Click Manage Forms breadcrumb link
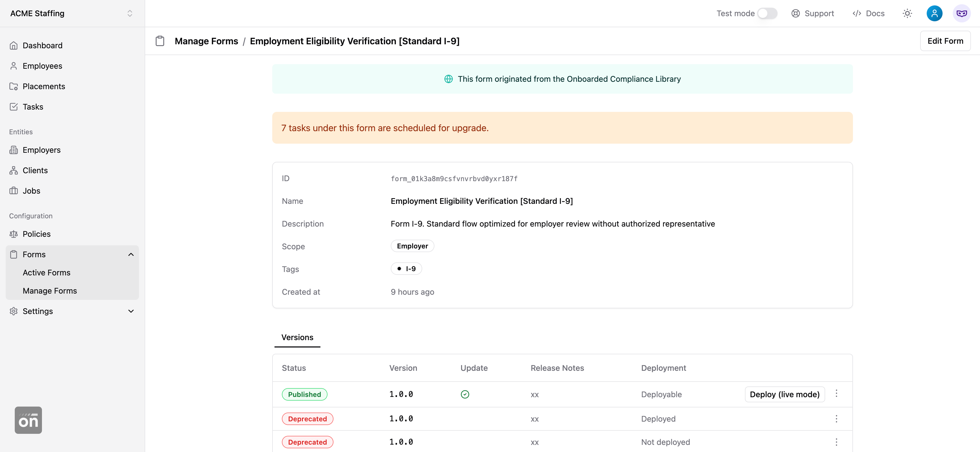Screen dimensions: 980x452 pyautogui.click(x=206, y=41)
